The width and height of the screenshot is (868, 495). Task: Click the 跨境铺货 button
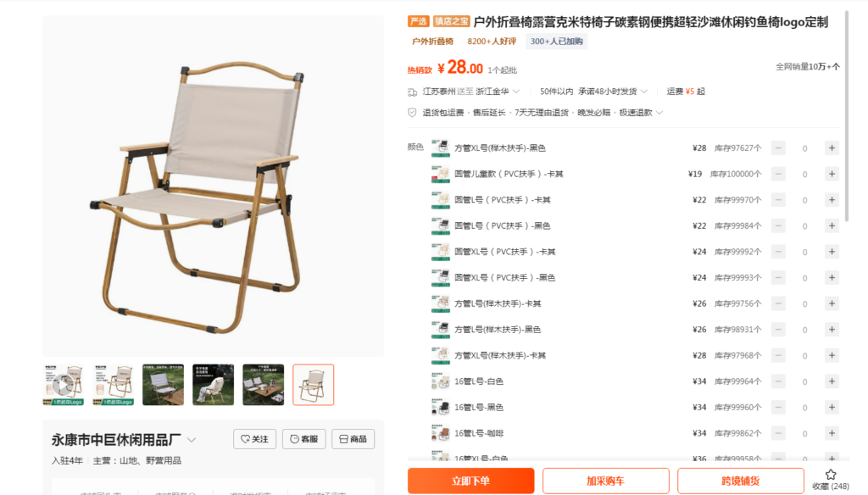click(741, 481)
